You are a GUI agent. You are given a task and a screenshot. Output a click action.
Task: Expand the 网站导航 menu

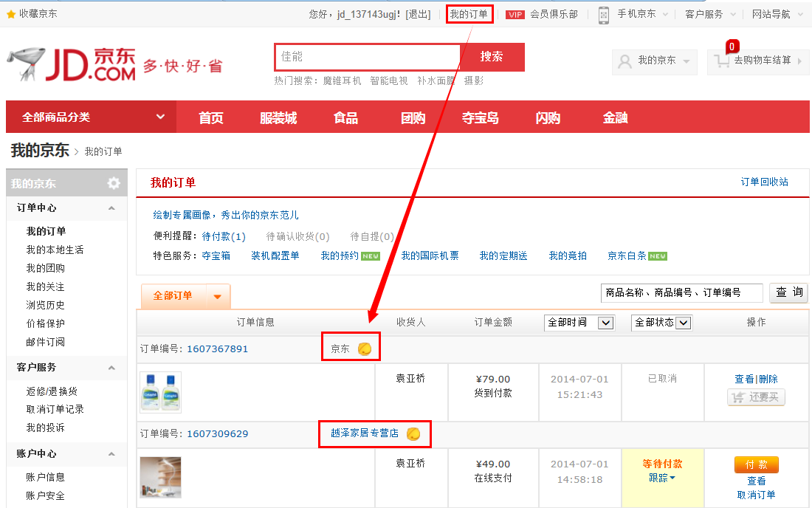(x=800, y=15)
